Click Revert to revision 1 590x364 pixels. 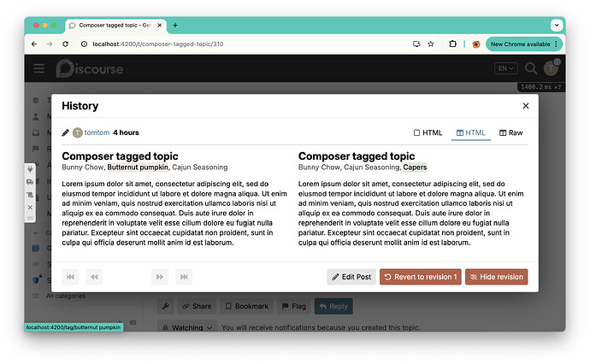pyautogui.click(x=421, y=277)
